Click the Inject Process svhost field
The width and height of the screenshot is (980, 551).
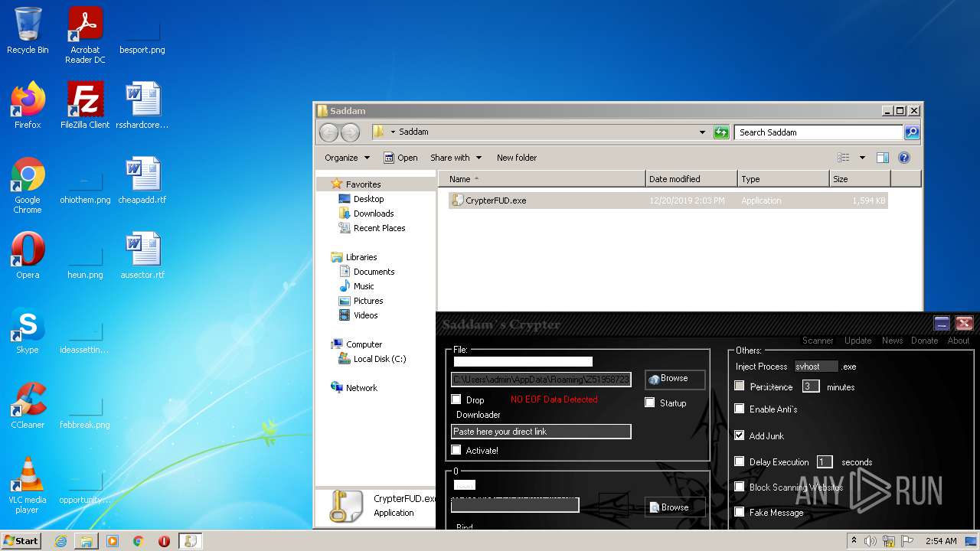(x=816, y=367)
